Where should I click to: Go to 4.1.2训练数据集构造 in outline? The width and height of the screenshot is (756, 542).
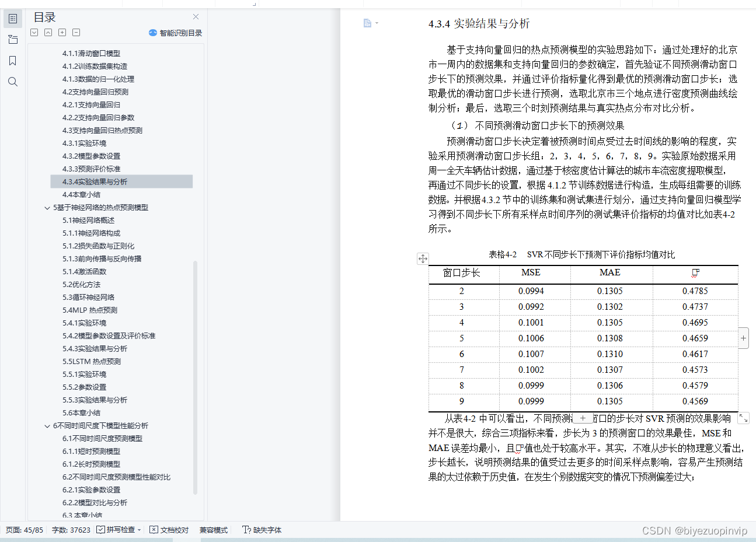(x=95, y=67)
